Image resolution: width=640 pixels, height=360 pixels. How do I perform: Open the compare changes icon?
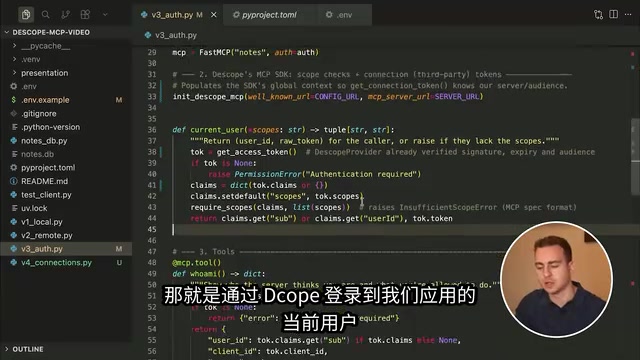click(x=598, y=14)
